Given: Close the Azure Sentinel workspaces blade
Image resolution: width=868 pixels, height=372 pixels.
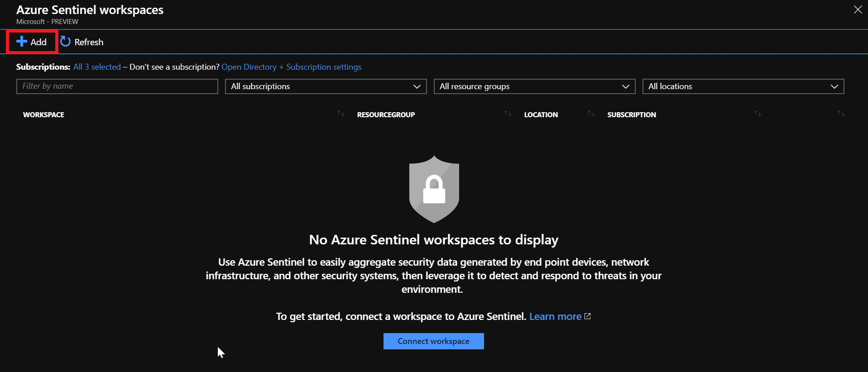Looking at the screenshot, I should point(858,10).
